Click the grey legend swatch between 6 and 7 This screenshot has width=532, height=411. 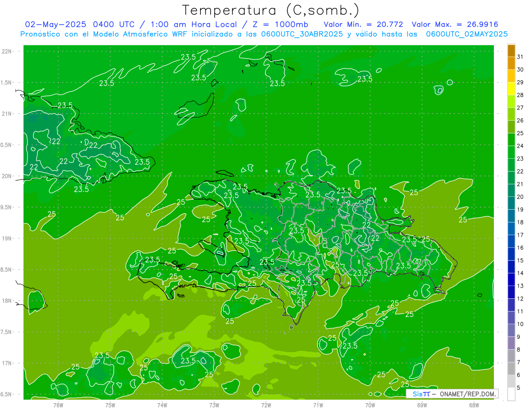[512, 368]
